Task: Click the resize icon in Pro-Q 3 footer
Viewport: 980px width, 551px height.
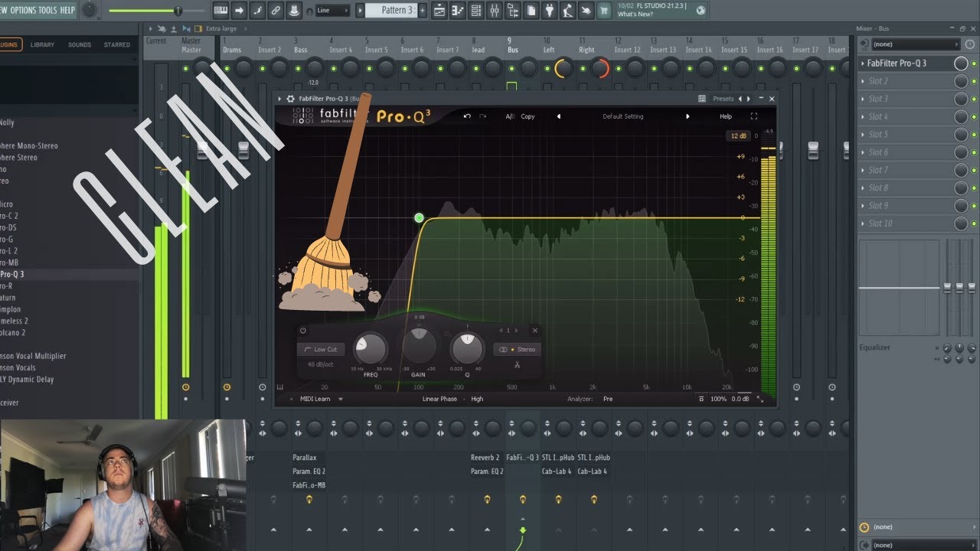Action: 760,399
